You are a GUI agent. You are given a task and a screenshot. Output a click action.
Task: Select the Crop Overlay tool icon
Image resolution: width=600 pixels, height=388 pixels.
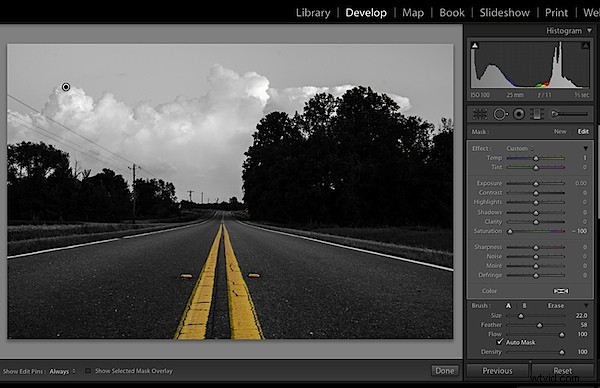point(479,114)
